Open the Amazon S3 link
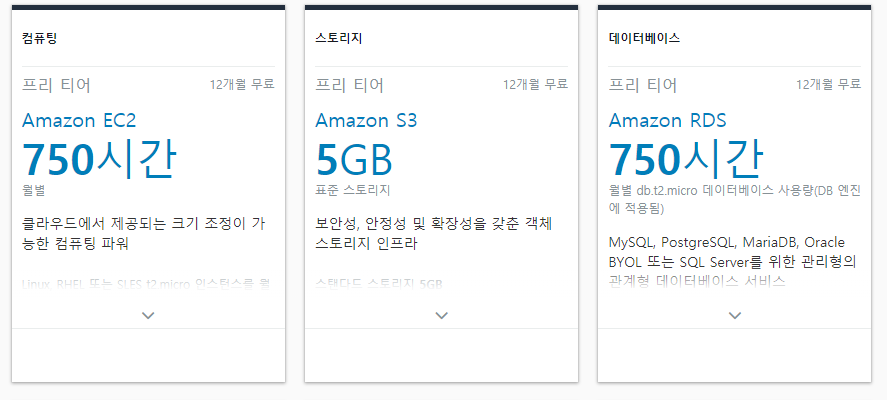 (x=366, y=121)
